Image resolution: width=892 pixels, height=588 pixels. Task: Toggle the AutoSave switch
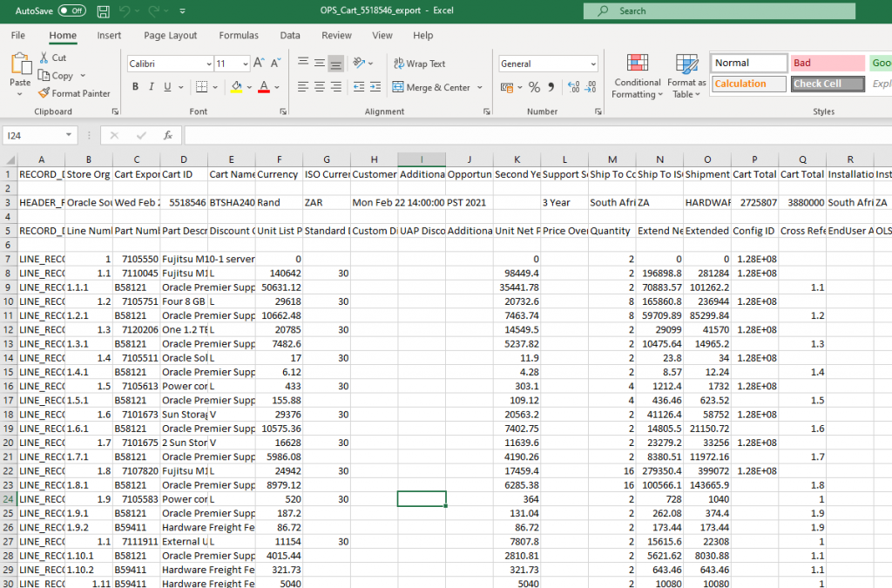(71, 11)
